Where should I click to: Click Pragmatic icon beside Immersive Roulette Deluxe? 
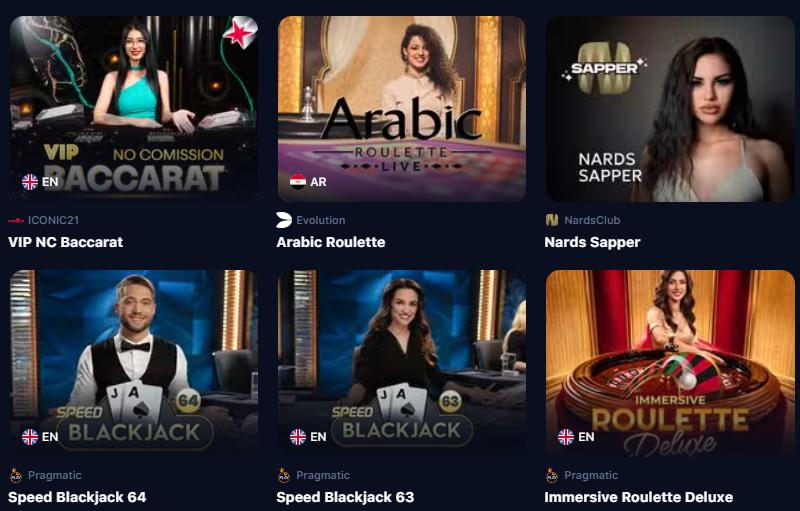pyautogui.click(x=552, y=475)
